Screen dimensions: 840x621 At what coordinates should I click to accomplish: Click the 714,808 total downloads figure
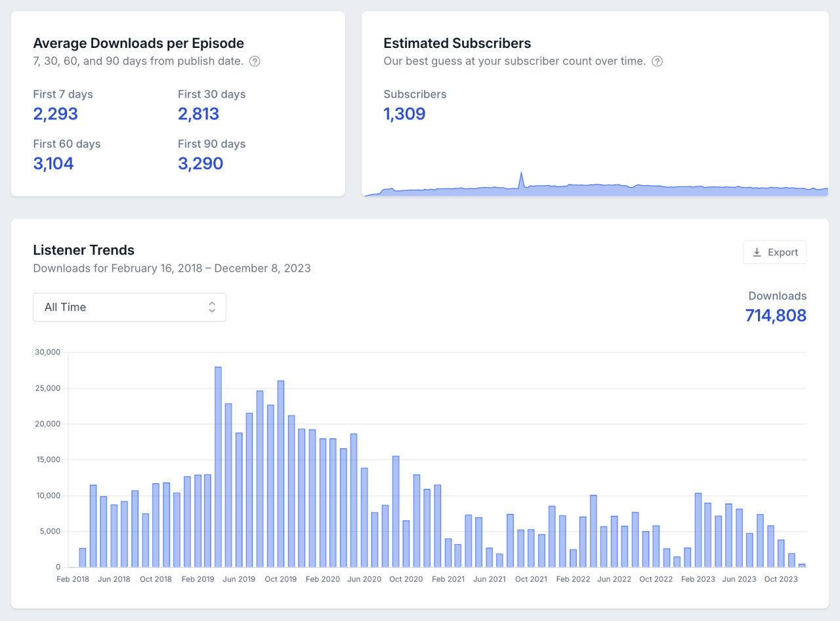click(x=775, y=316)
